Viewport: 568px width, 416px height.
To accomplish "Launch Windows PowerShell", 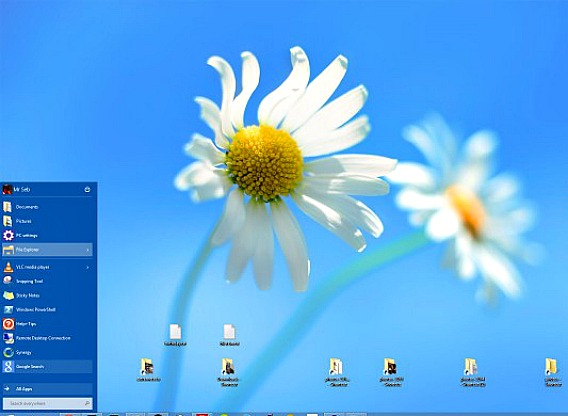I will tap(47, 309).
